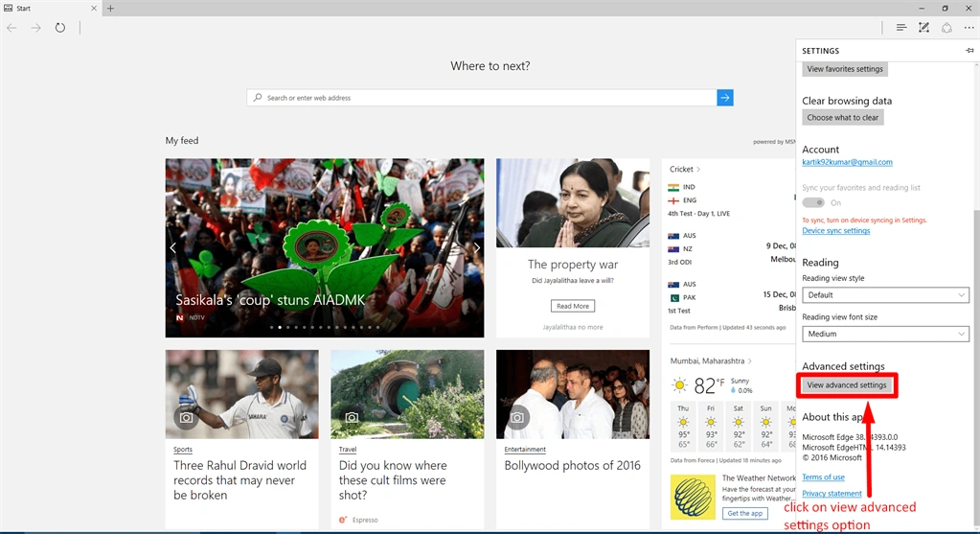
Task: Open Terms of use link
Action: [x=823, y=477]
